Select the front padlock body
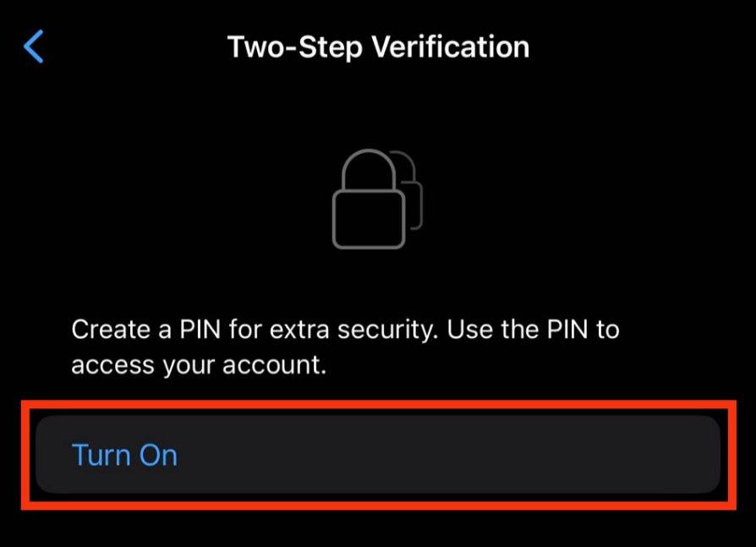Viewport: 756px width, 547px height. [369, 219]
